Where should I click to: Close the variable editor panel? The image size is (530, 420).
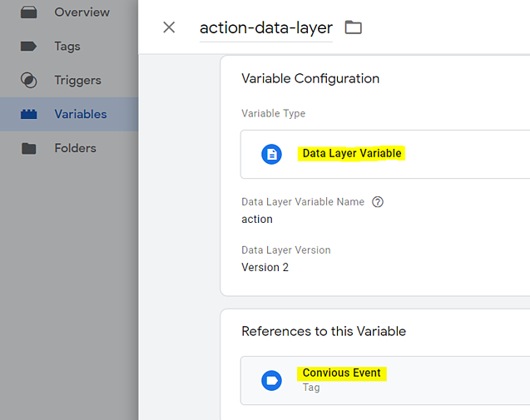[169, 27]
